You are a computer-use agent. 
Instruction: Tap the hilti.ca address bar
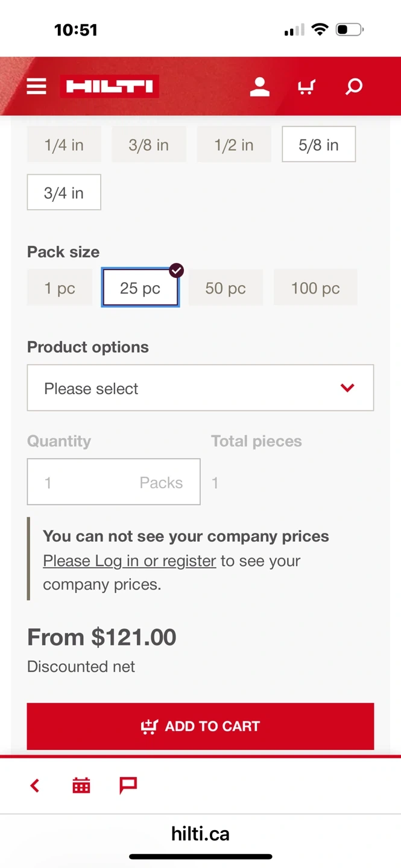click(x=200, y=834)
